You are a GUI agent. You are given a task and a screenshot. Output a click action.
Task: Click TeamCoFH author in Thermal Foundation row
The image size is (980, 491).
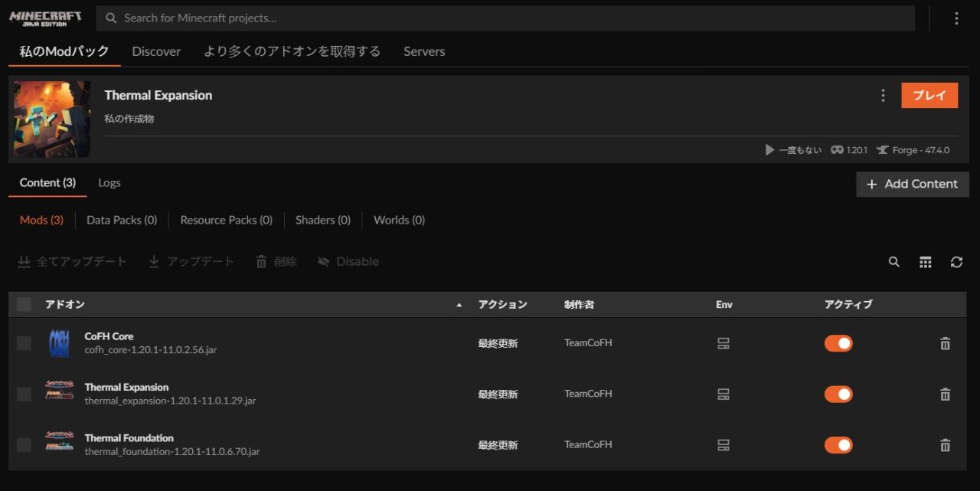588,445
